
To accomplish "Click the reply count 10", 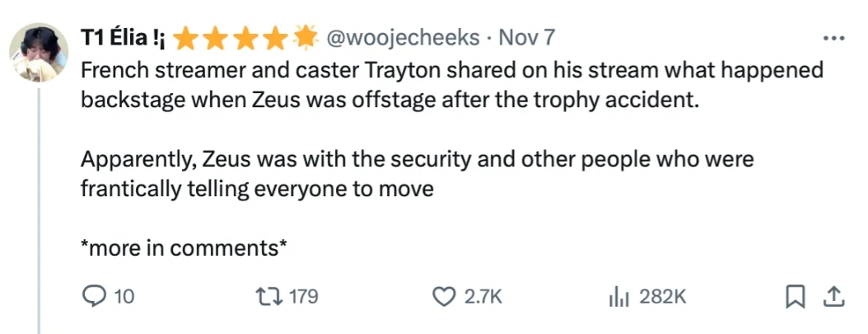I will click(124, 297).
